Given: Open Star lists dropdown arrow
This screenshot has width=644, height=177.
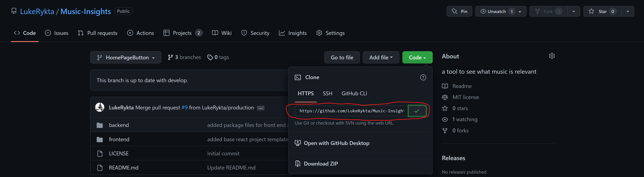Looking at the screenshot, I should [x=628, y=12].
